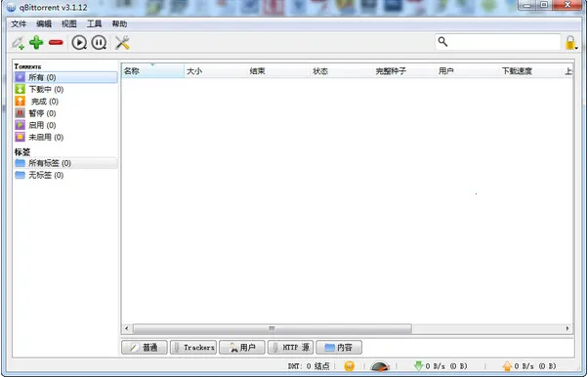This screenshot has height=377, width=588.
Task: Open options via the wrench tools icon
Action: [122, 42]
